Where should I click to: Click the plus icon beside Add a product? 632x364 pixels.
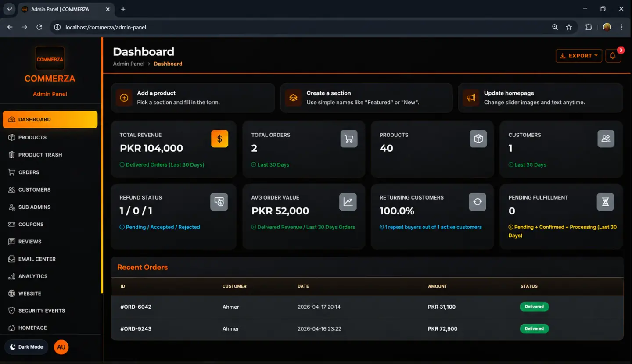pos(124,98)
